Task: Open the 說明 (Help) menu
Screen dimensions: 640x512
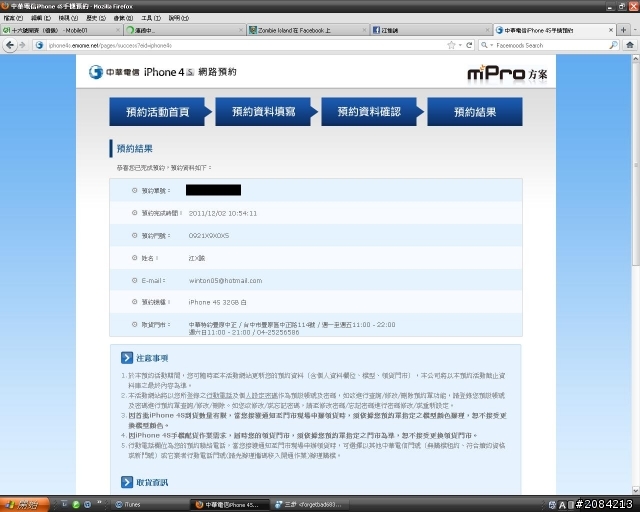Action: coord(179,18)
